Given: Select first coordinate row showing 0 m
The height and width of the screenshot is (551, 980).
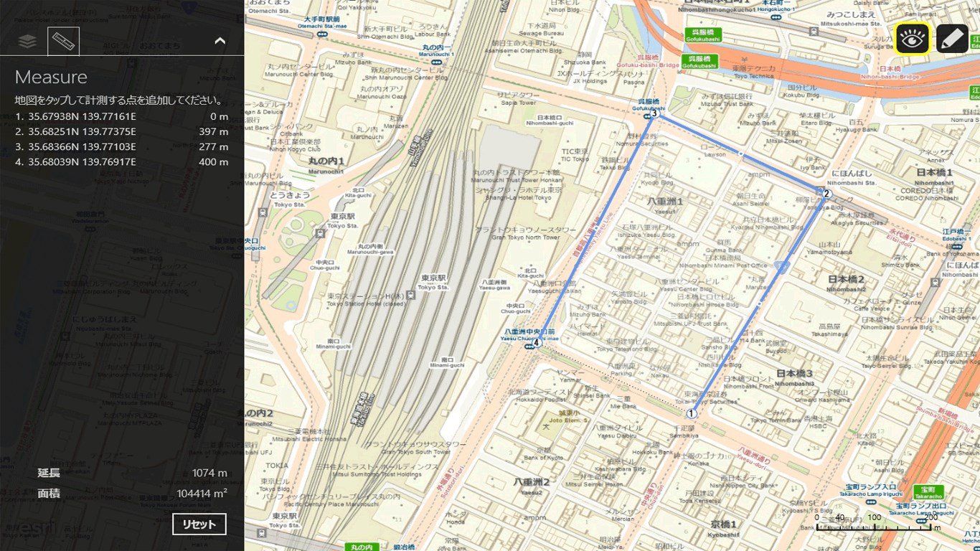Looking at the screenshot, I should click(x=122, y=116).
